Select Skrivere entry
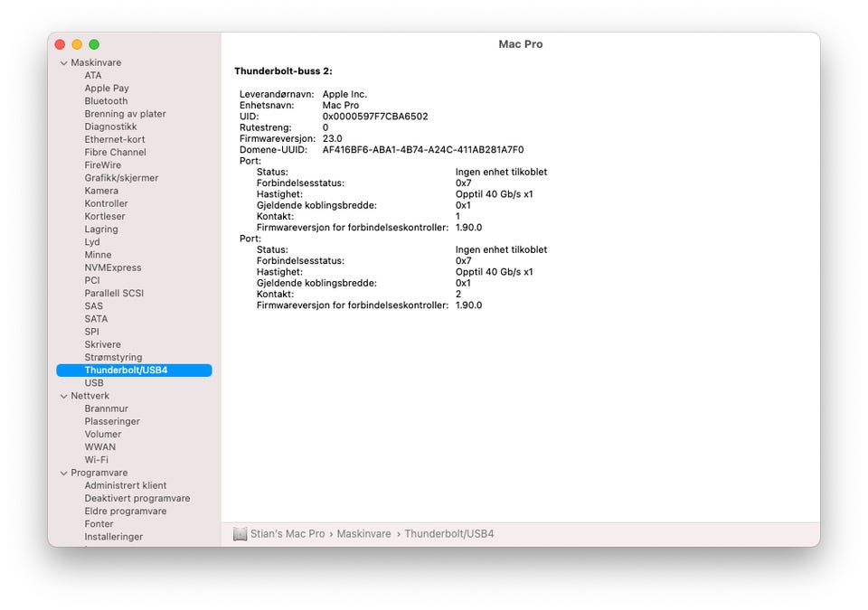The image size is (868, 610). tap(102, 344)
